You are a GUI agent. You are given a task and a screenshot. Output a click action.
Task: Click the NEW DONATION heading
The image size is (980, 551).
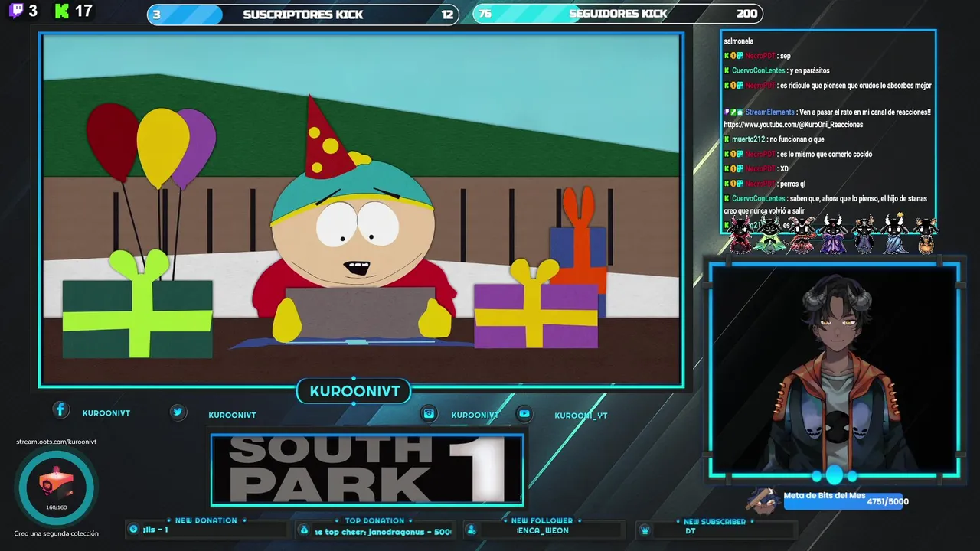(206, 520)
